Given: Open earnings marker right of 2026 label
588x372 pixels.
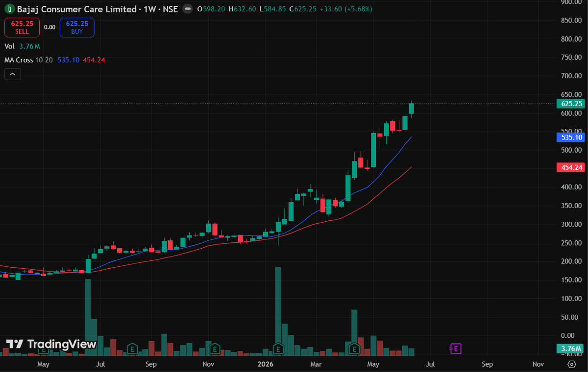Looking at the screenshot, I should point(278,349).
